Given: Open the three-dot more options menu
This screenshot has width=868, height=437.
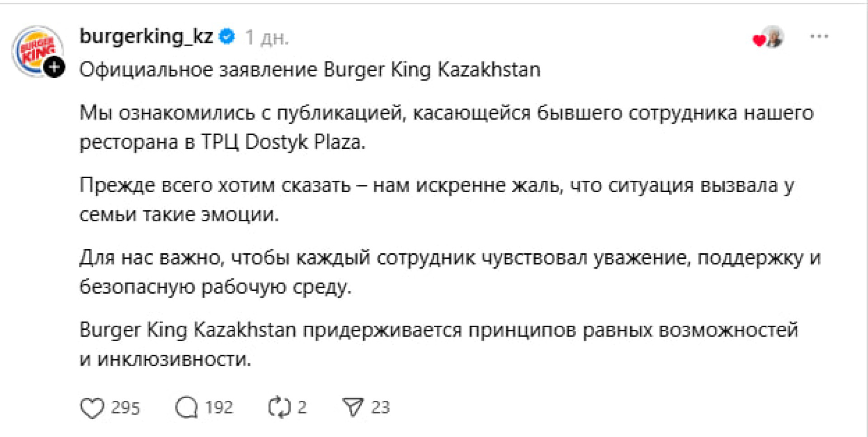Looking at the screenshot, I should click(819, 37).
